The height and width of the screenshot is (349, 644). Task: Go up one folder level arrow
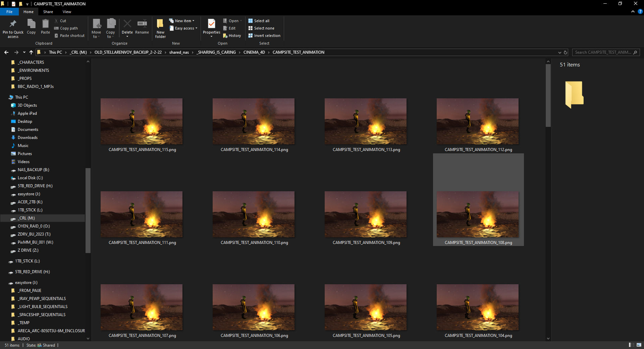pos(31,52)
